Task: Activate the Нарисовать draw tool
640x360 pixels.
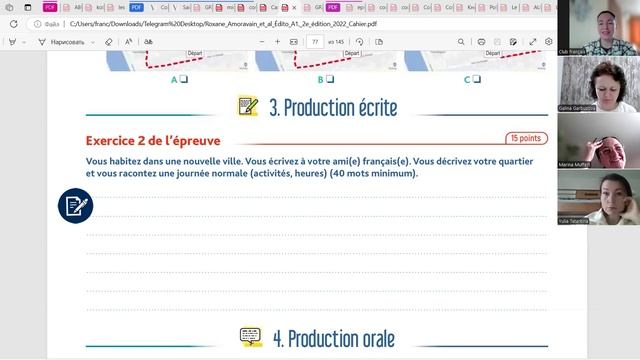Action: click(x=61, y=42)
